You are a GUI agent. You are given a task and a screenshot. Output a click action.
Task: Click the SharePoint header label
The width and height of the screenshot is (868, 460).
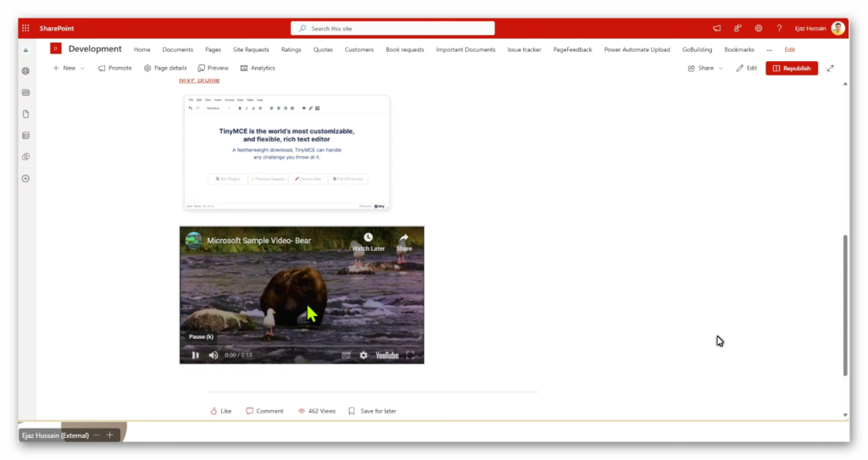point(57,28)
